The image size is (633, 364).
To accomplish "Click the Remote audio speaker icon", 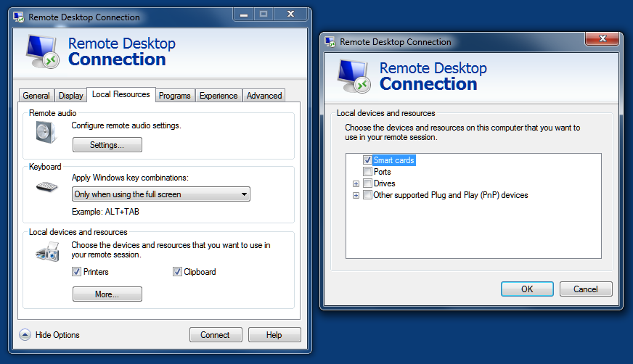I will [x=46, y=132].
